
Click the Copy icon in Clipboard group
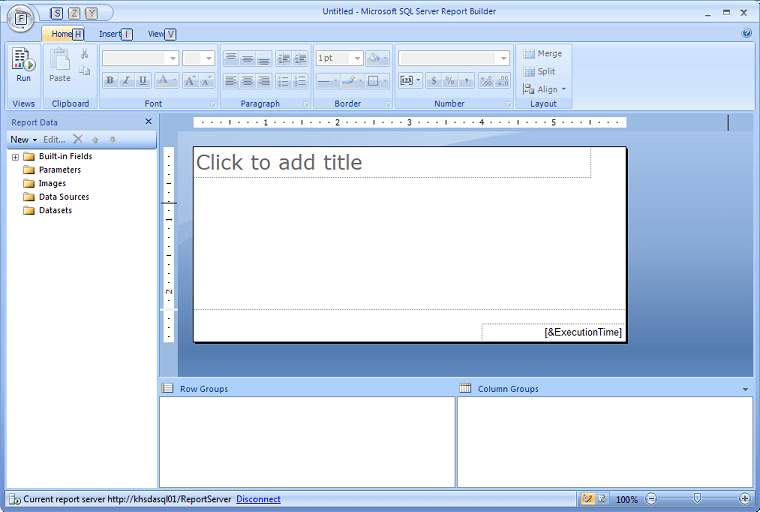[x=84, y=71]
